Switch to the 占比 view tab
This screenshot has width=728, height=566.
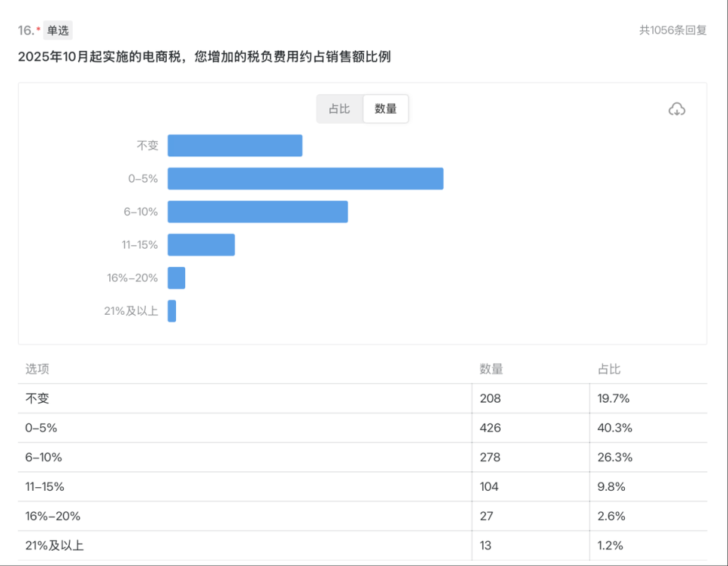click(339, 108)
